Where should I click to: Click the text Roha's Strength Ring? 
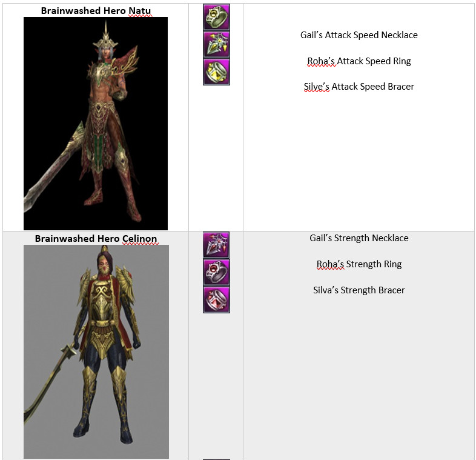click(359, 264)
